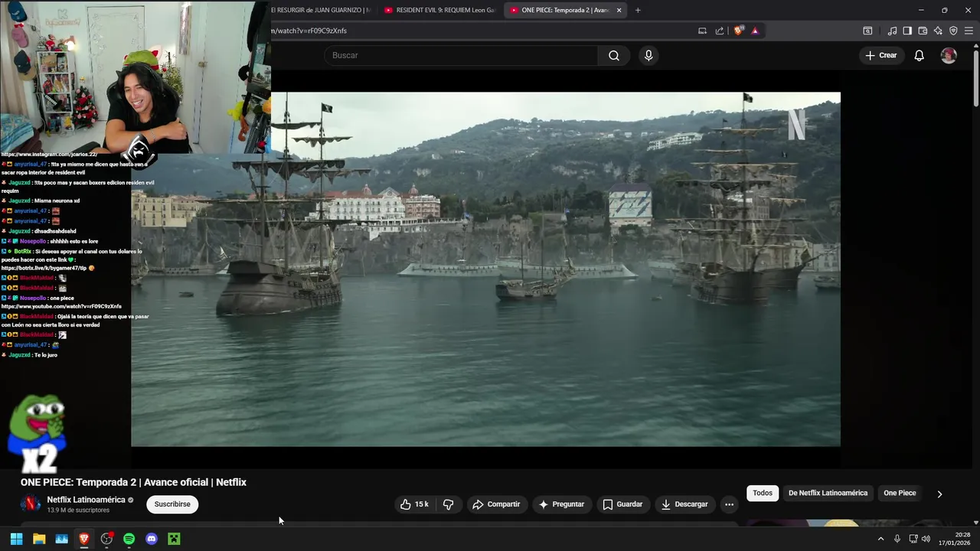Toggle the browser sidebar panel icon
The image size is (980, 551).
tap(907, 31)
